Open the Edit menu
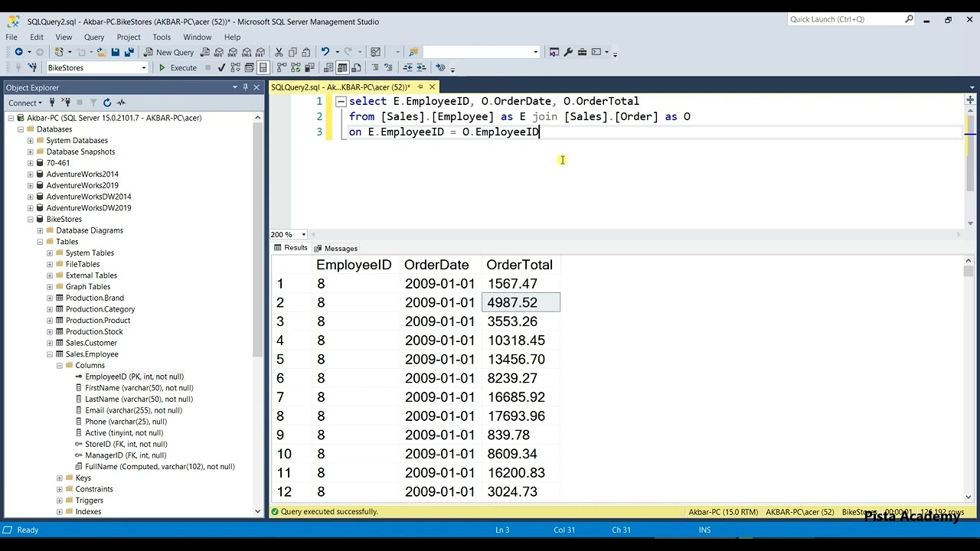The image size is (980, 551). pyautogui.click(x=37, y=37)
